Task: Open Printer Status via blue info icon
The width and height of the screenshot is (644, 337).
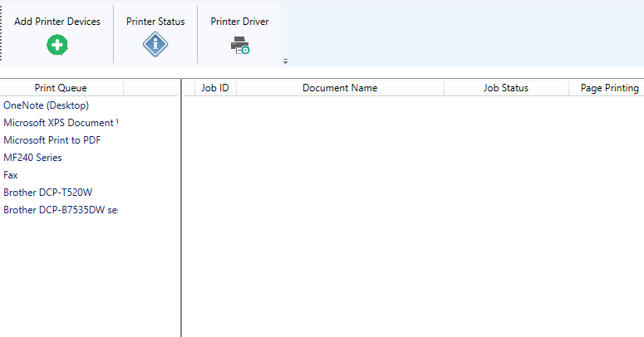Action: point(155,46)
